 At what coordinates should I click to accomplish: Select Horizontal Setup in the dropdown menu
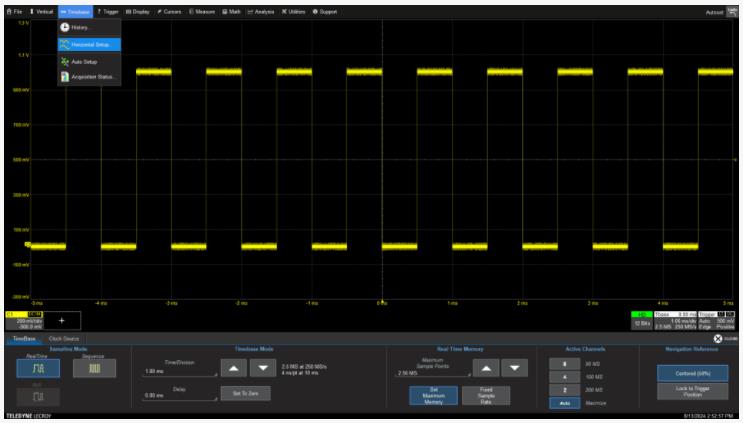[x=89, y=44]
